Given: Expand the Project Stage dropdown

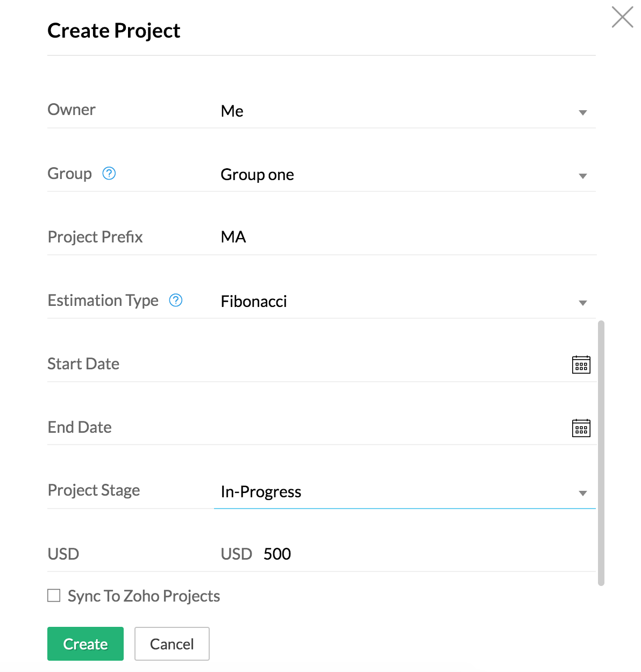Looking at the screenshot, I should 583,492.
